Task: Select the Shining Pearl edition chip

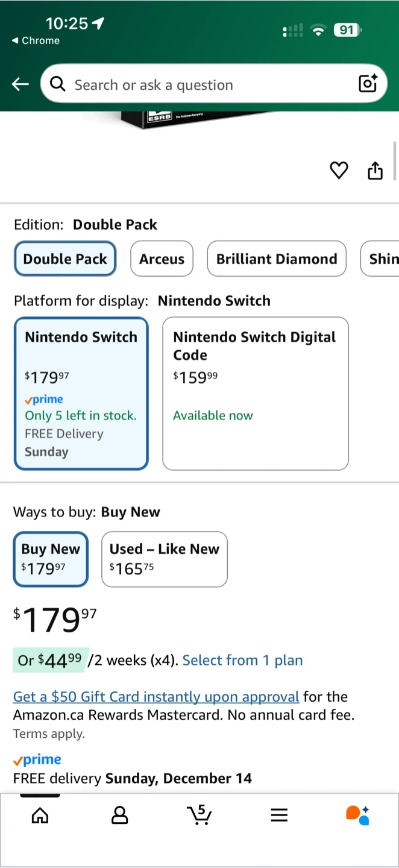Action: 381,259
